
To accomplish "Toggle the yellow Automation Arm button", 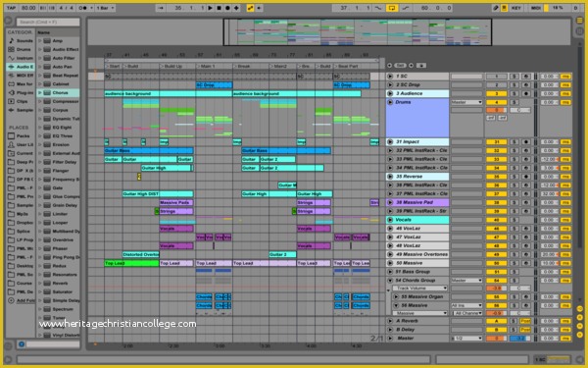I will point(250,8).
